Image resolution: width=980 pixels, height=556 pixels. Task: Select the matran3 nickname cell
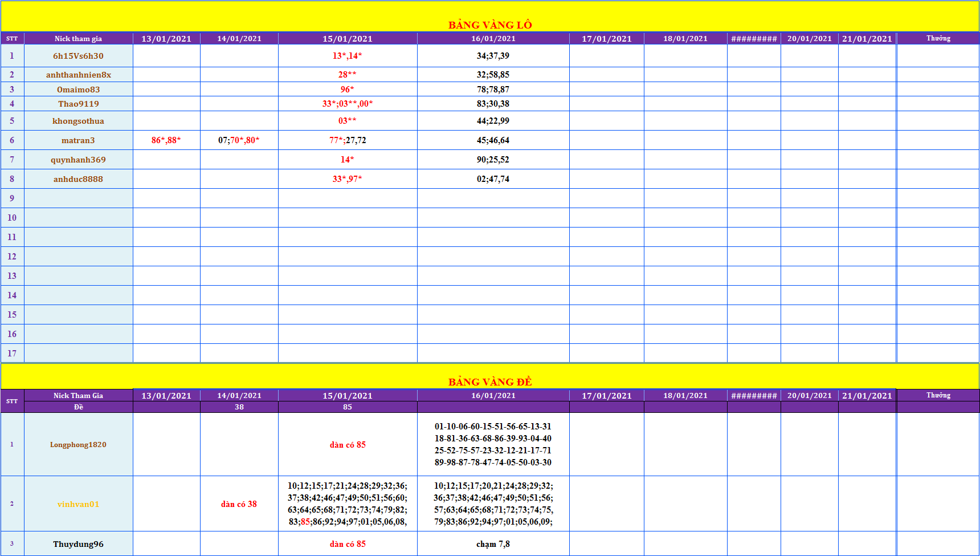coord(78,140)
